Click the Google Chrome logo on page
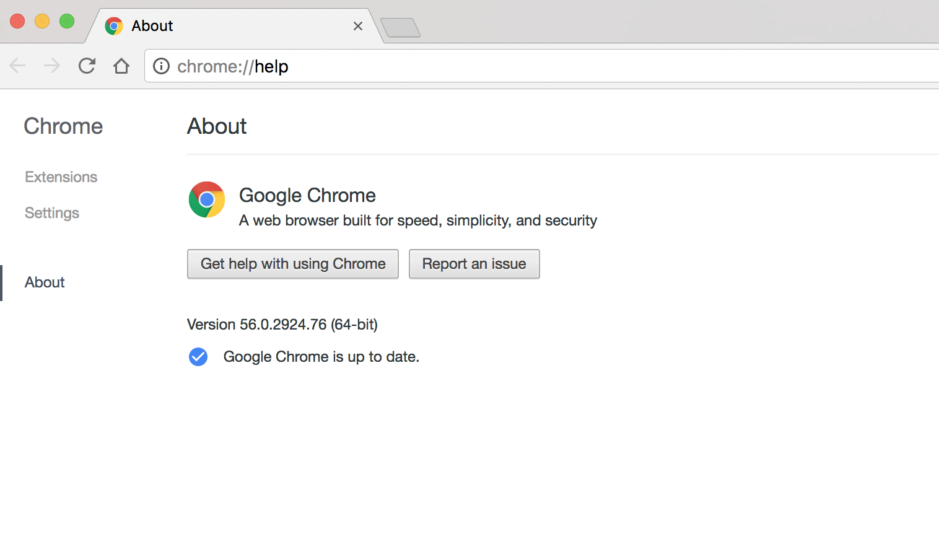Screen dimensions: 939x560 pos(207,199)
